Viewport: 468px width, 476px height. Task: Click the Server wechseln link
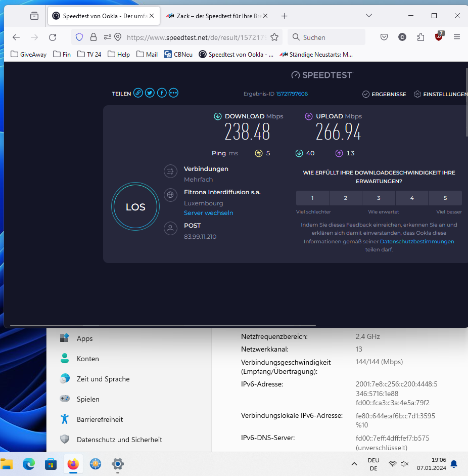click(208, 213)
